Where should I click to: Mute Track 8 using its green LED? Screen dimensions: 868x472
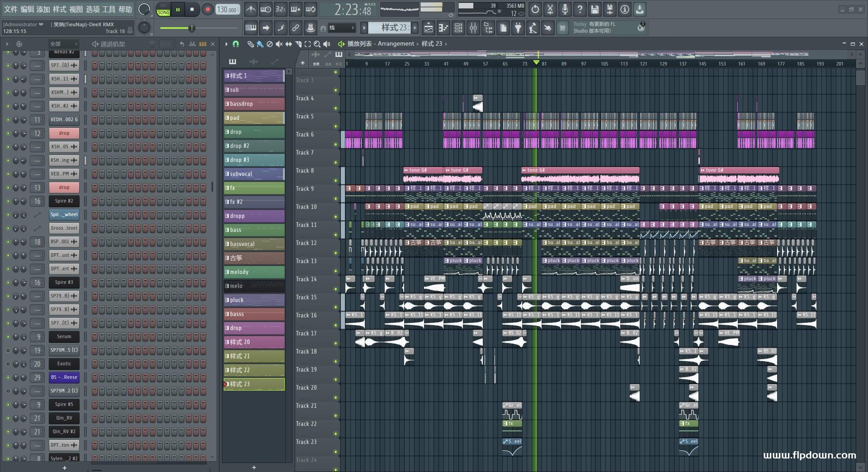point(335,181)
